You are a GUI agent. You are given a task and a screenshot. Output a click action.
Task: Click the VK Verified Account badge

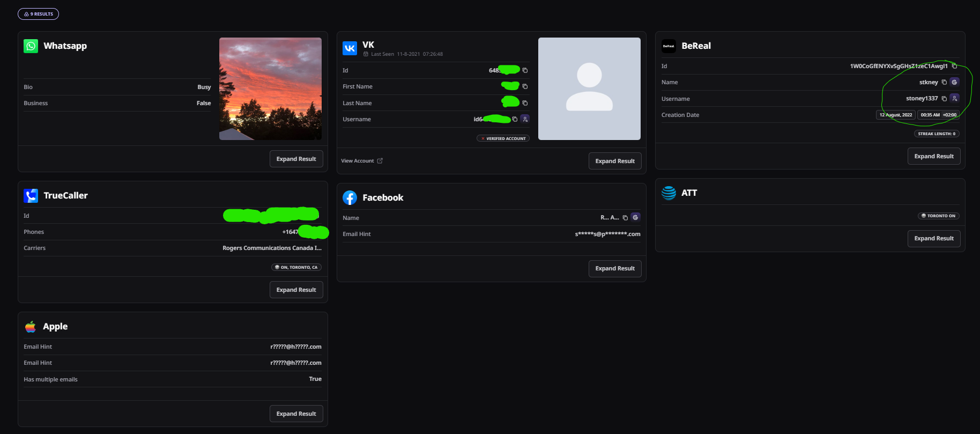tap(503, 138)
